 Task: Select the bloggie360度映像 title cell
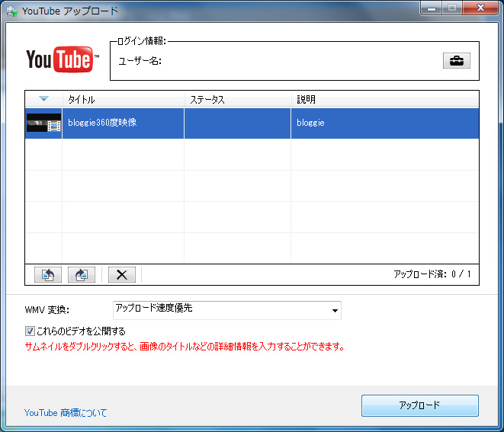pyautogui.click(x=123, y=123)
